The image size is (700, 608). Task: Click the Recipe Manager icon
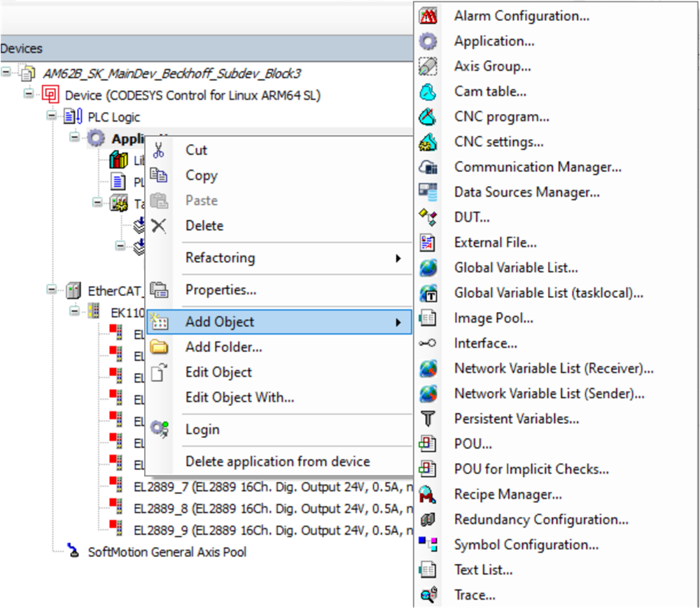[428, 495]
